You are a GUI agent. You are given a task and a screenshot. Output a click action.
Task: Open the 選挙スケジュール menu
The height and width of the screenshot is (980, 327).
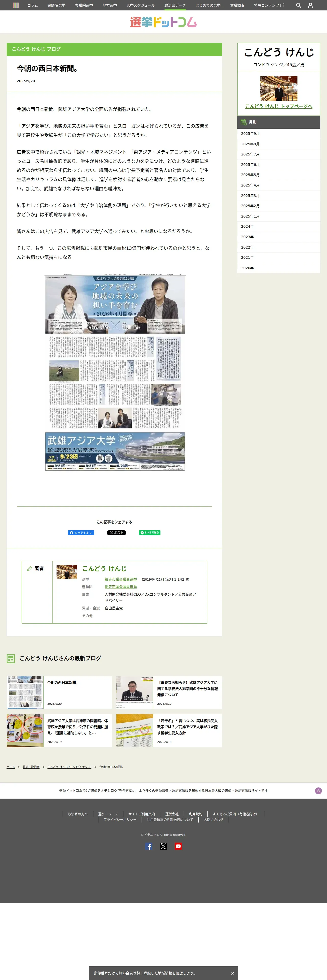(141, 5)
